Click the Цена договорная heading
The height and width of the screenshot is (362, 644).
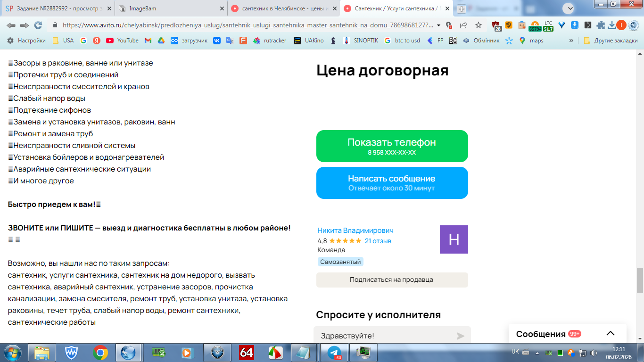[x=382, y=71]
